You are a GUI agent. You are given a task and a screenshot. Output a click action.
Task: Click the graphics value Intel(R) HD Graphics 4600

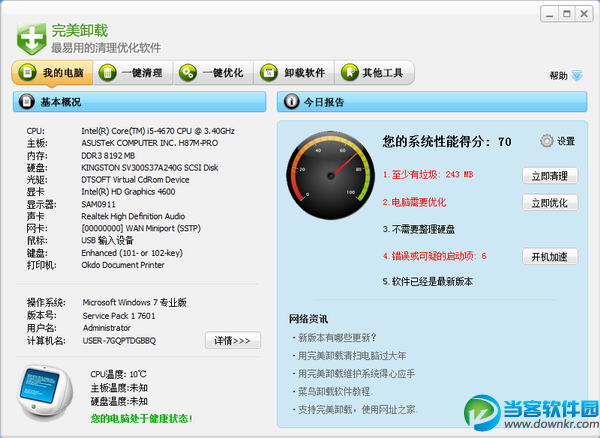128,192
